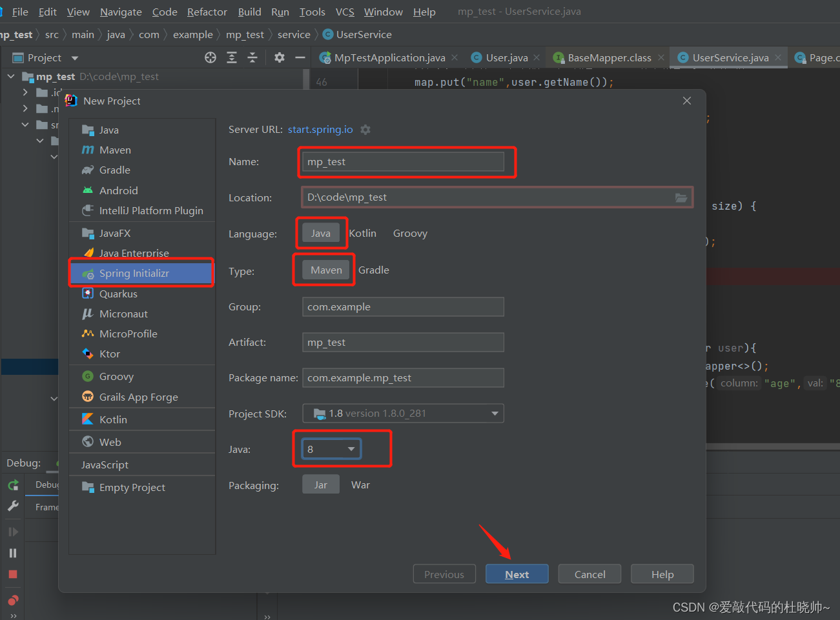The height and width of the screenshot is (620, 840).
Task: Click the View Breakpoints icon
Action: 13,600
